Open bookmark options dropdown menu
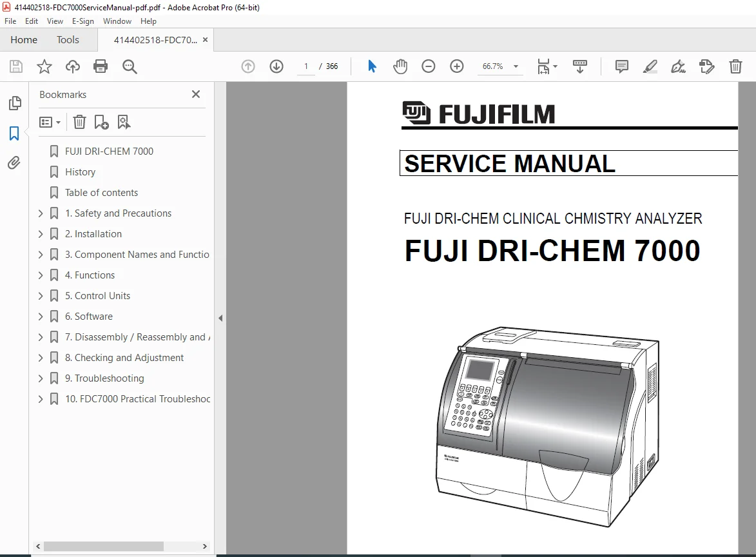This screenshot has width=756, height=557. coord(50,122)
